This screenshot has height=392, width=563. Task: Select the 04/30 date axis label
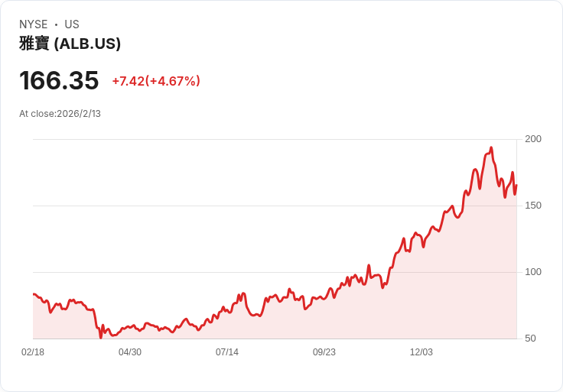coord(130,352)
